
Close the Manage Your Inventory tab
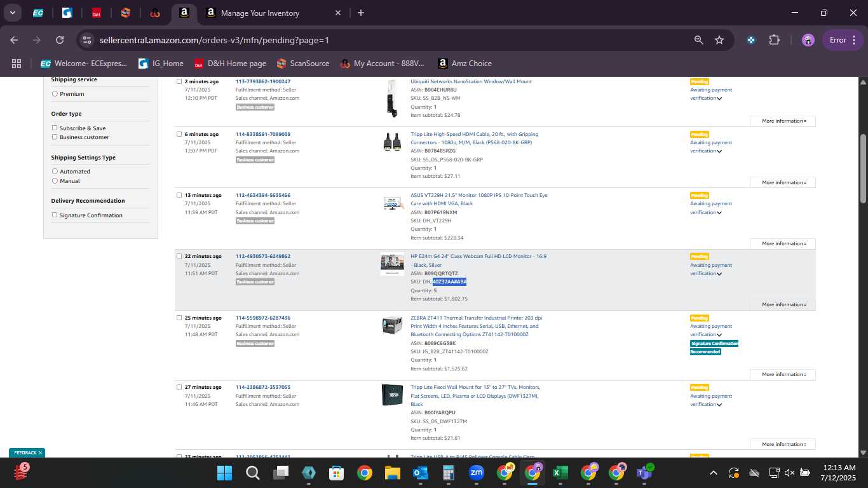coord(338,13)
